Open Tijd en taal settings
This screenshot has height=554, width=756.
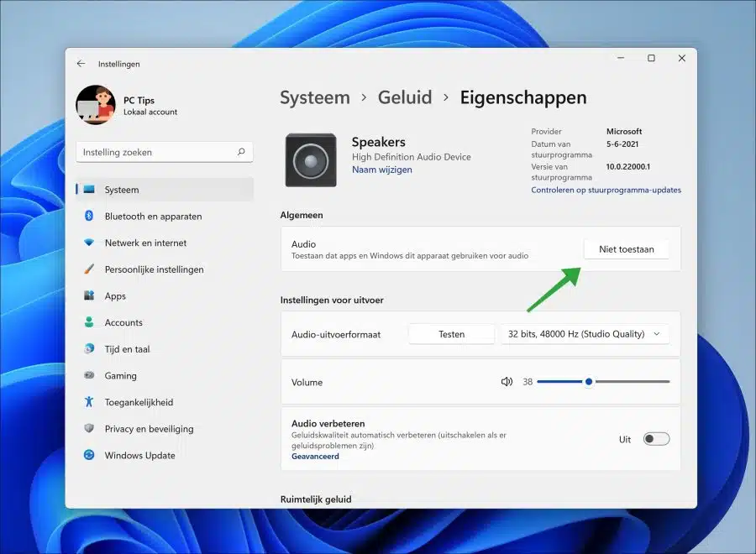pyautogui.click(x=165, y=348)
